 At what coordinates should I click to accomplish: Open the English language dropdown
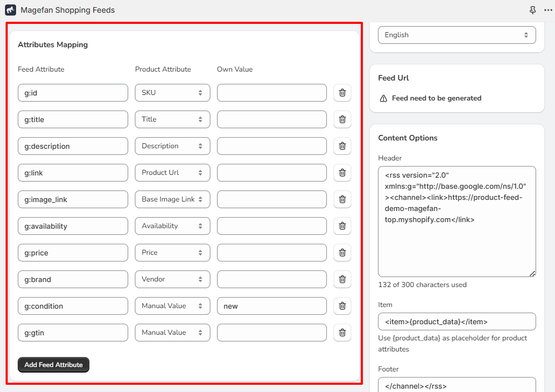457,35
